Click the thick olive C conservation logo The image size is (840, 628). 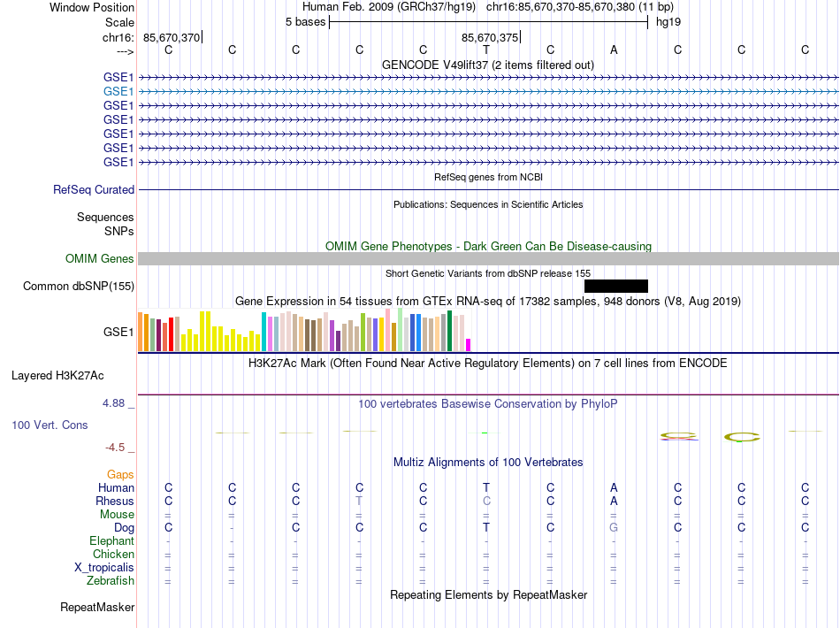click(x=742, y=437)
